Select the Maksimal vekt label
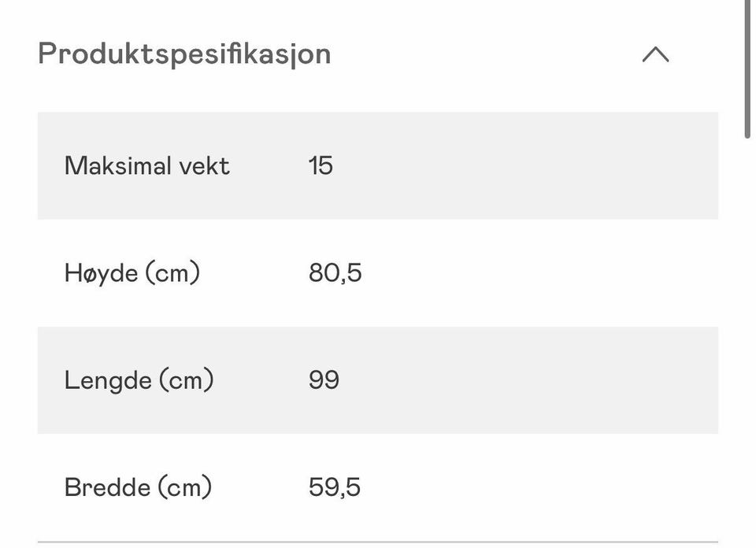 tap(147, 166)
